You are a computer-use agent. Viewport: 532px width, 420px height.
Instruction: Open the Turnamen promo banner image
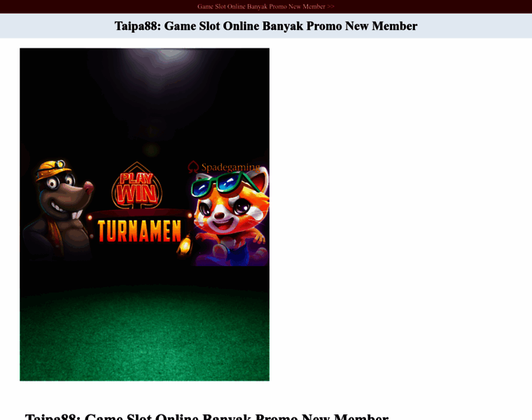click(144, 214)
